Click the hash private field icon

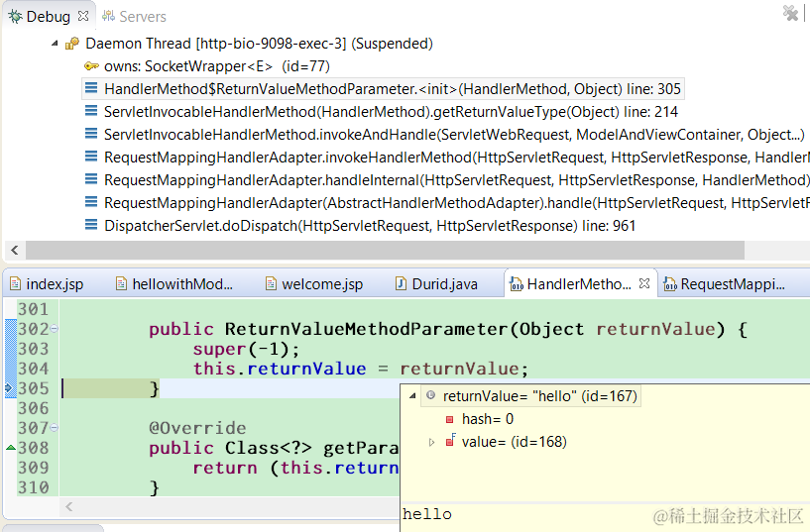click(449, 419)
